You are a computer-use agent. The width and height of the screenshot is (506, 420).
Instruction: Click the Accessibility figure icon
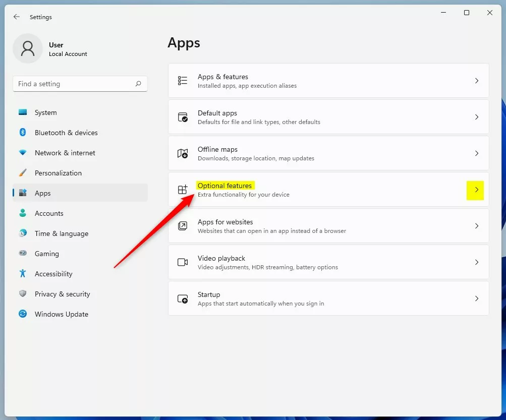pyautogui.click(x=23, y=274)
